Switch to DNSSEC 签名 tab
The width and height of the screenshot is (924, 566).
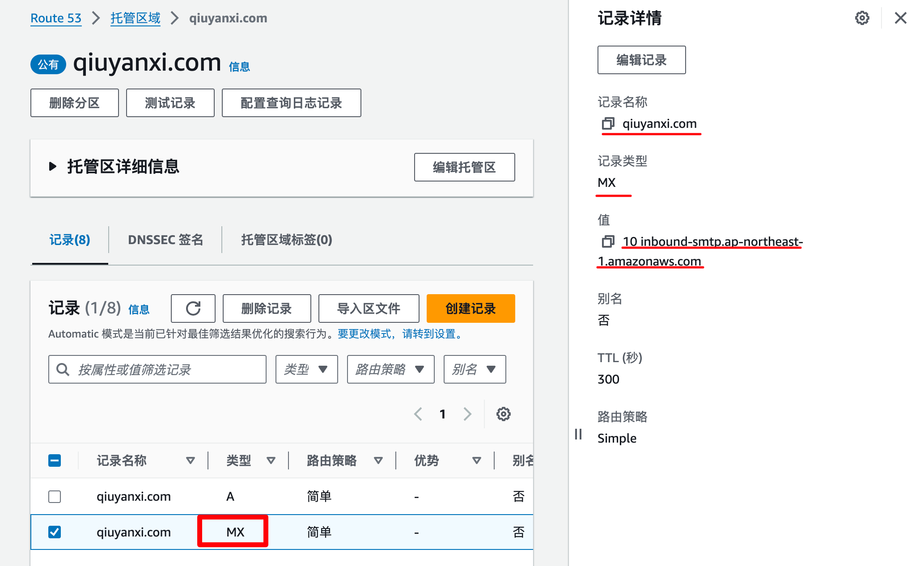click(x=165, y=240)
